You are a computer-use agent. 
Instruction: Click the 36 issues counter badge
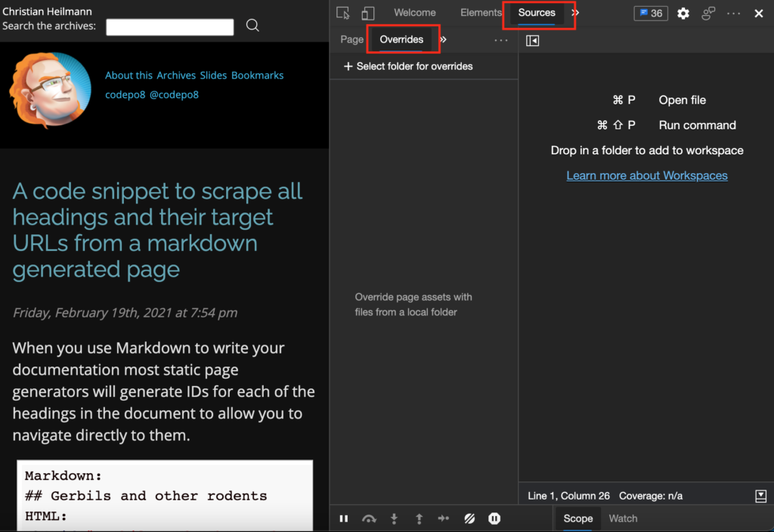pos(651,13)
